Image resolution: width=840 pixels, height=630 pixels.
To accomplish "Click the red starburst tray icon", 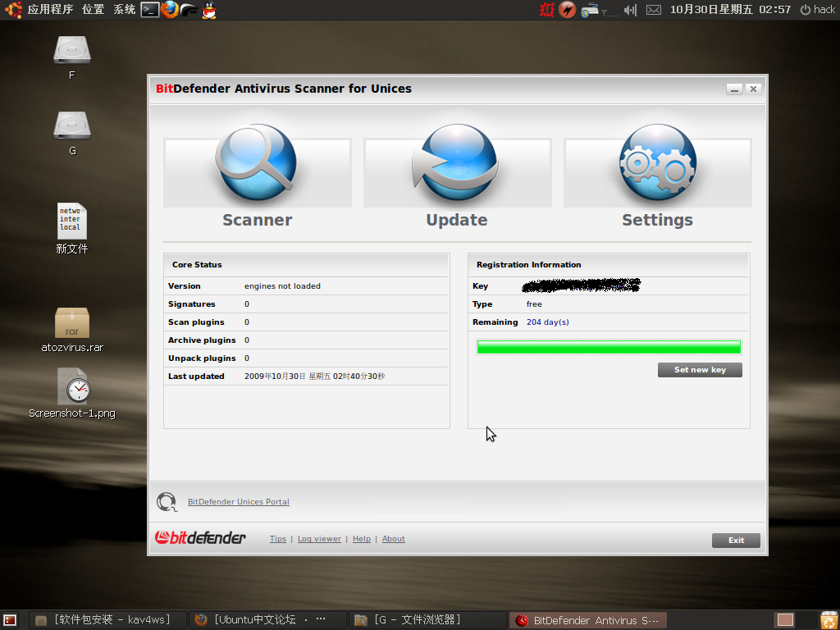I will 547,10.
